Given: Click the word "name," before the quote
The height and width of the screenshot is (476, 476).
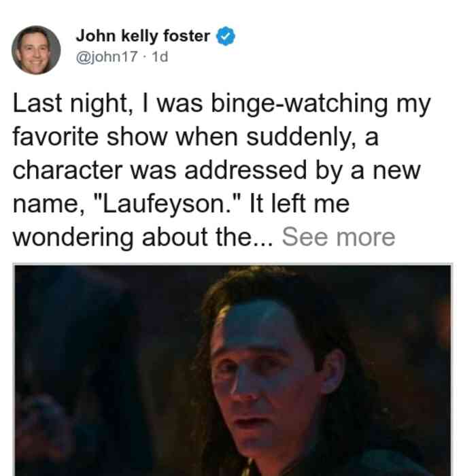Looking at the screenshot, I should [49, 205].
